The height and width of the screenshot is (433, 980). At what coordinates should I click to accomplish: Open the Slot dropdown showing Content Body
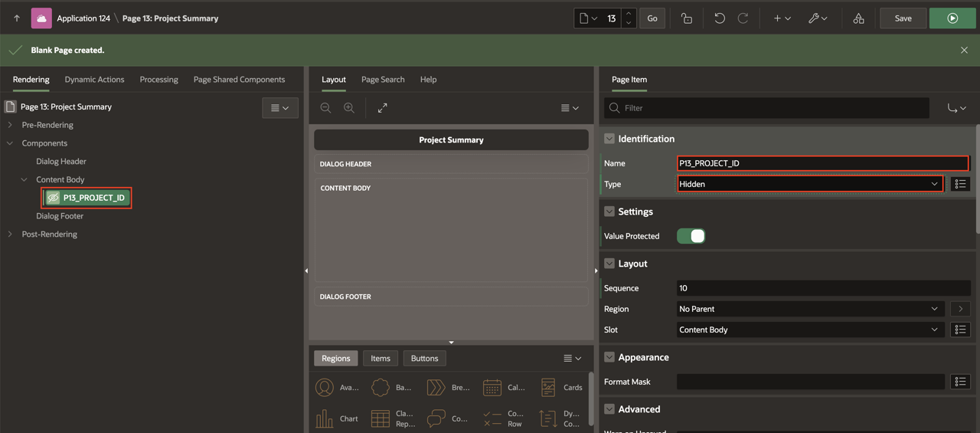[x=809, y=330]
